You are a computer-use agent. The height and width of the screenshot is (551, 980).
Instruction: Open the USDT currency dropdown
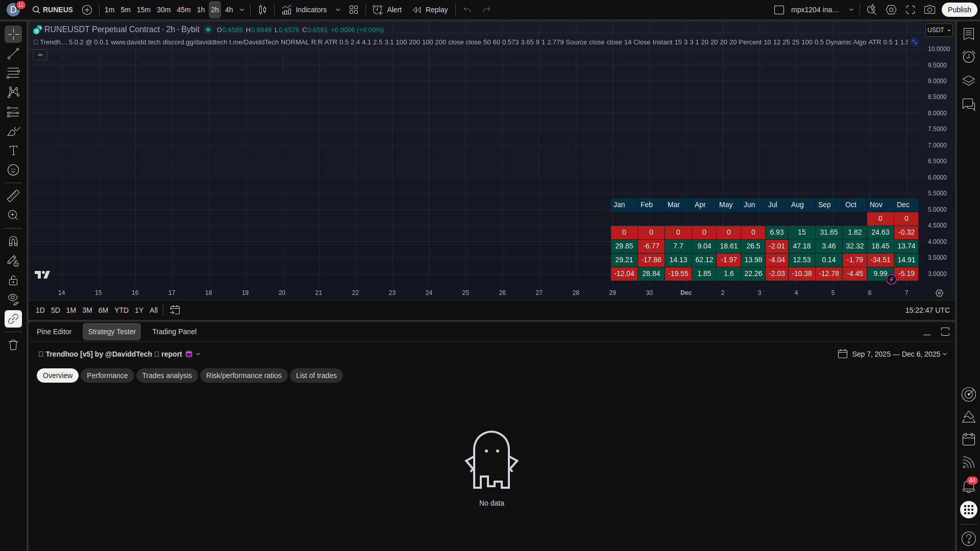(x=939, y=30)
